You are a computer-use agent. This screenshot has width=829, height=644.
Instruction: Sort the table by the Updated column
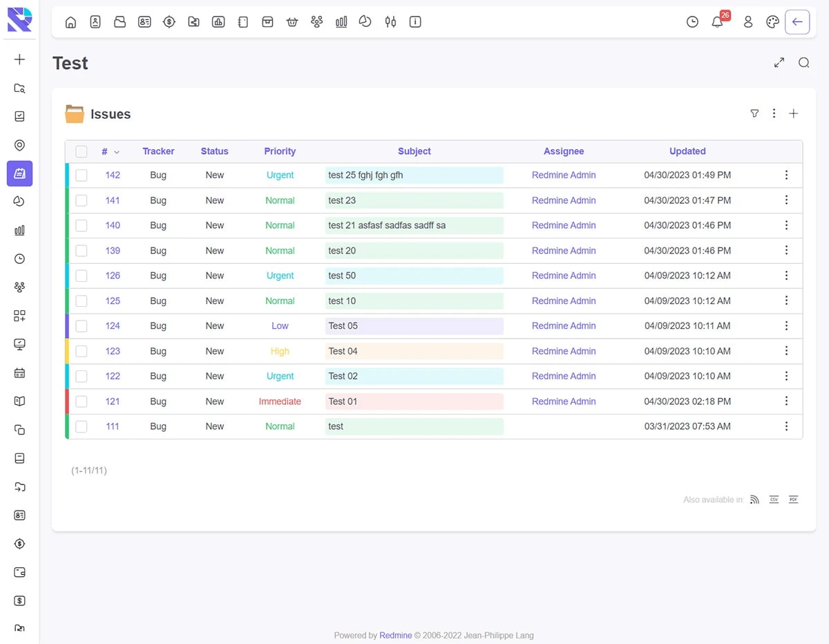(x=687, y=151)
